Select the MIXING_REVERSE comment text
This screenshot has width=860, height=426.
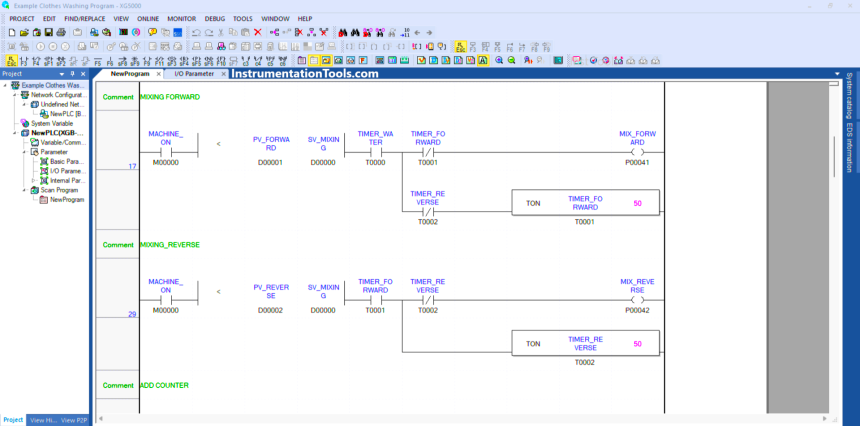click(x=170, y=245)
